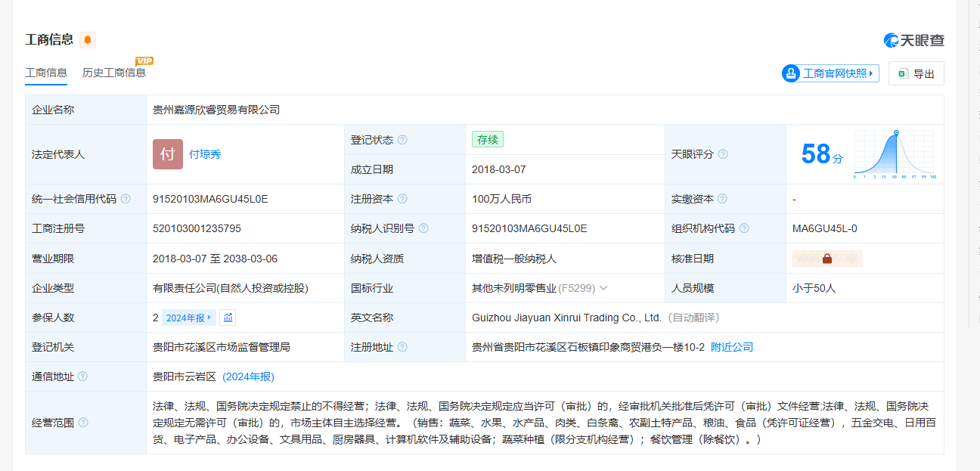Click the 付 avatar of legal representative
The image size is (980, 471).
click(x=167, y=154)
